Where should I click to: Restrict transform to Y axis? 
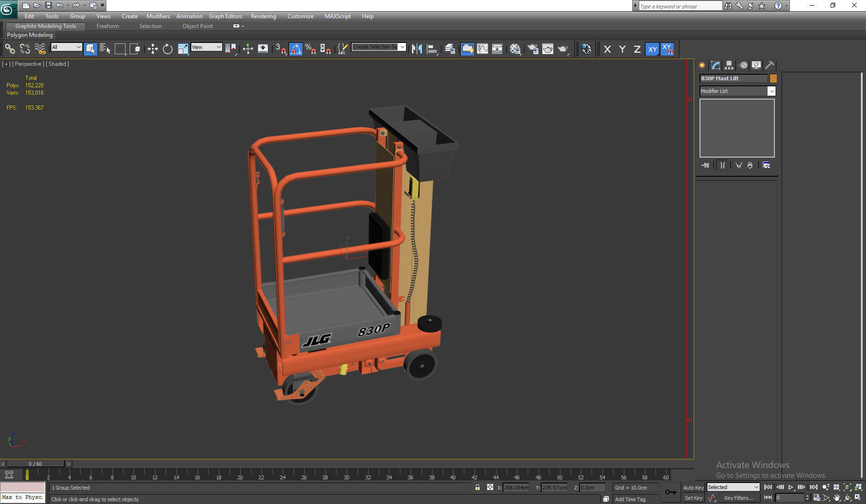[622, 49]
